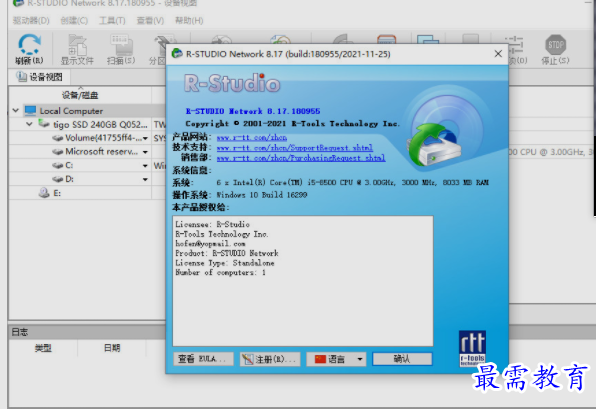The image size is (596, 409).
Task: Click the Stop (停止) toolbar icon
Action: pos(555,49)
